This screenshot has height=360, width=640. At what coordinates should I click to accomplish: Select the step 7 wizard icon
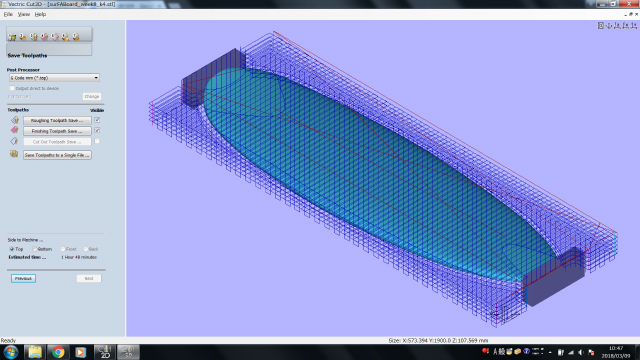(x=76, y=37)
